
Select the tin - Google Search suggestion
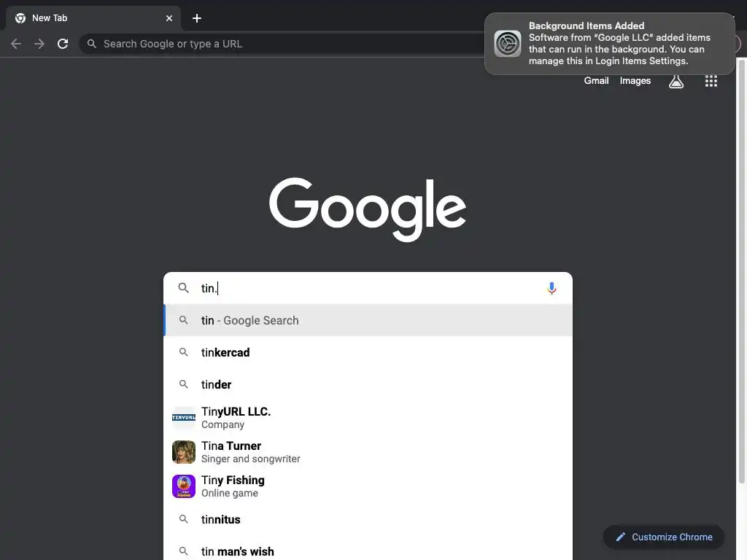(368, 320)
